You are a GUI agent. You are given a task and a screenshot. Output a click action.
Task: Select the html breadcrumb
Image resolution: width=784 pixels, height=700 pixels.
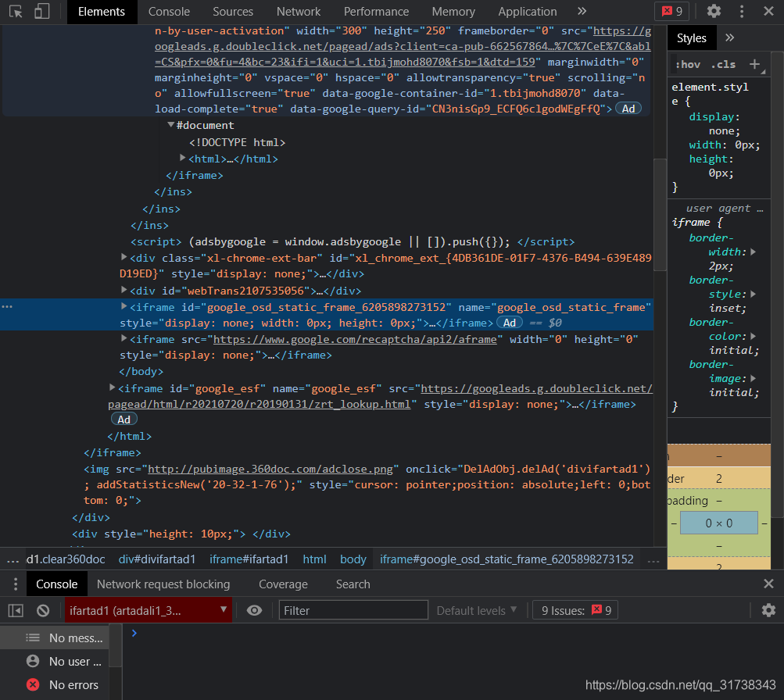coord(314,559)
